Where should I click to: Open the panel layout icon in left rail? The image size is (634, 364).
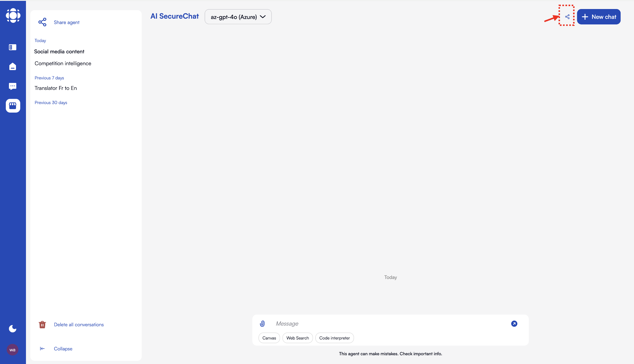tap(13, 47)
